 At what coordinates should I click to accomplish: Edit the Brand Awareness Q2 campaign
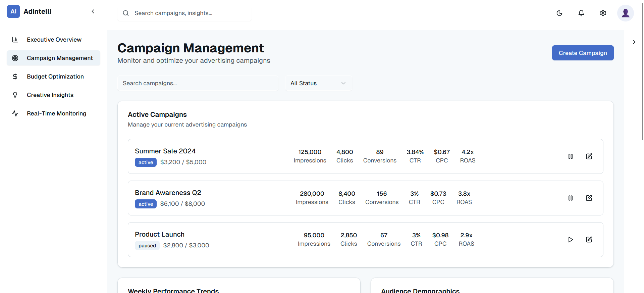tap(589, 198)
